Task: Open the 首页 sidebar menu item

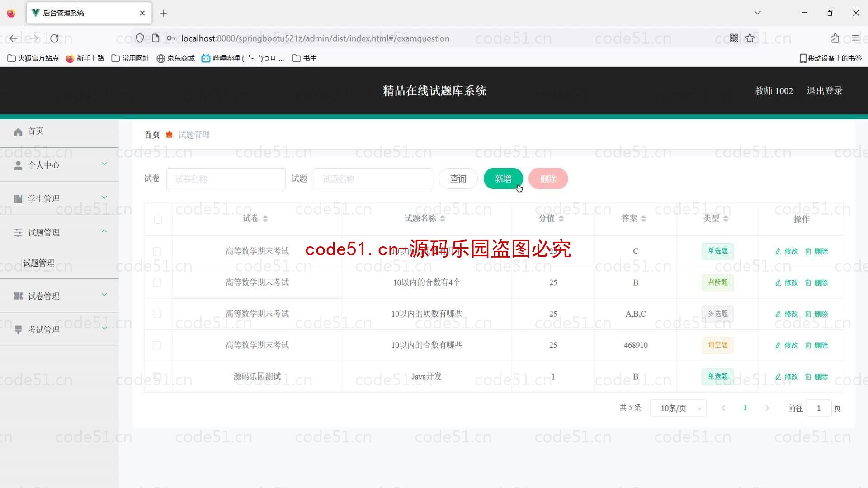Action: 60,131
